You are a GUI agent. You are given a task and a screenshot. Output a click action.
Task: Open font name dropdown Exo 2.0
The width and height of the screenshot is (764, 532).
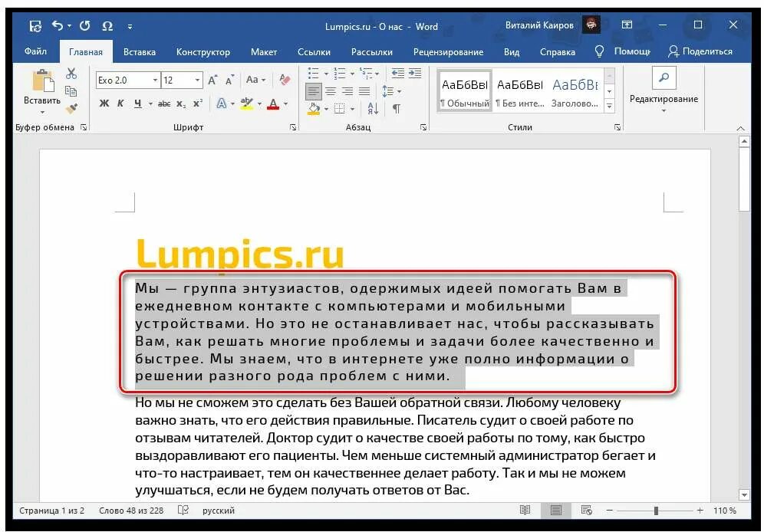(x=155, y=80)
